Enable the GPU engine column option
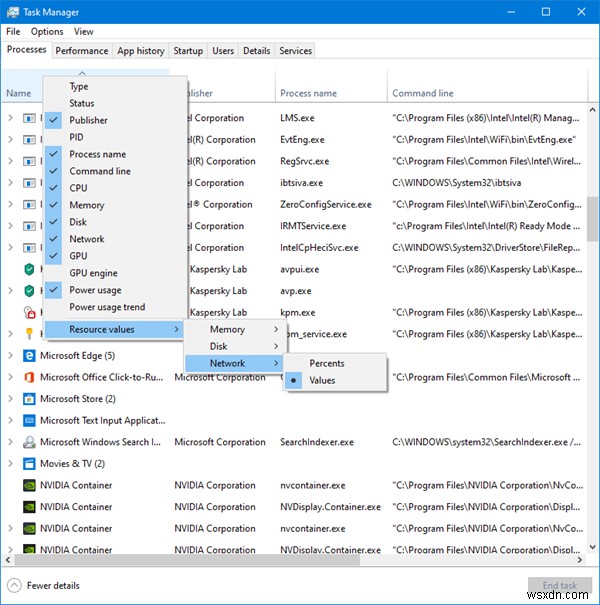 [115, 273]
